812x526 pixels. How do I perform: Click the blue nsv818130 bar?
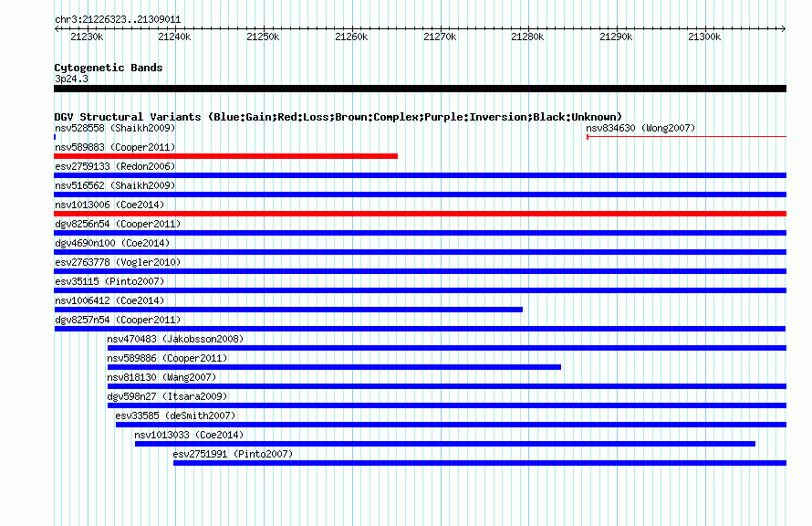(447, 386)
